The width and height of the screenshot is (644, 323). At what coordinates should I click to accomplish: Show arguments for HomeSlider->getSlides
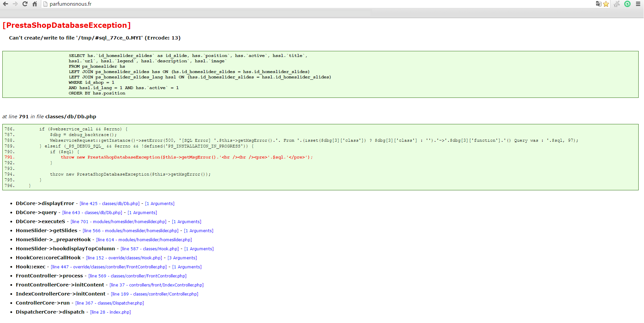tap(199, 231)
